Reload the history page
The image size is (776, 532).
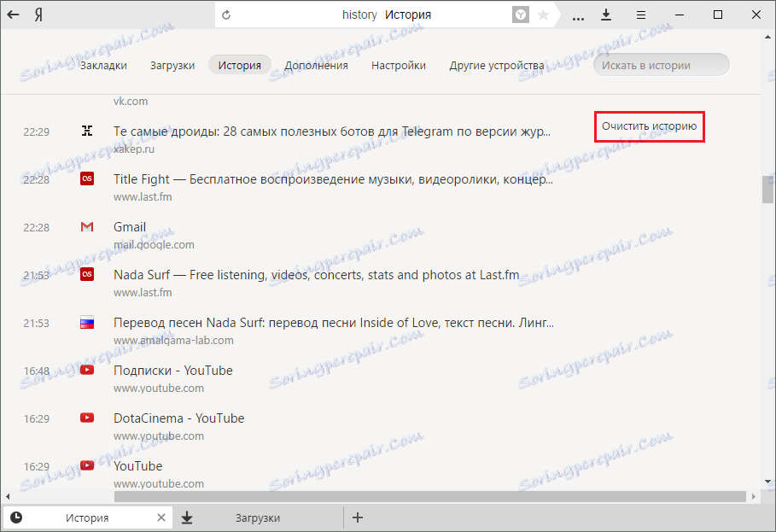(x=226, y=15)
